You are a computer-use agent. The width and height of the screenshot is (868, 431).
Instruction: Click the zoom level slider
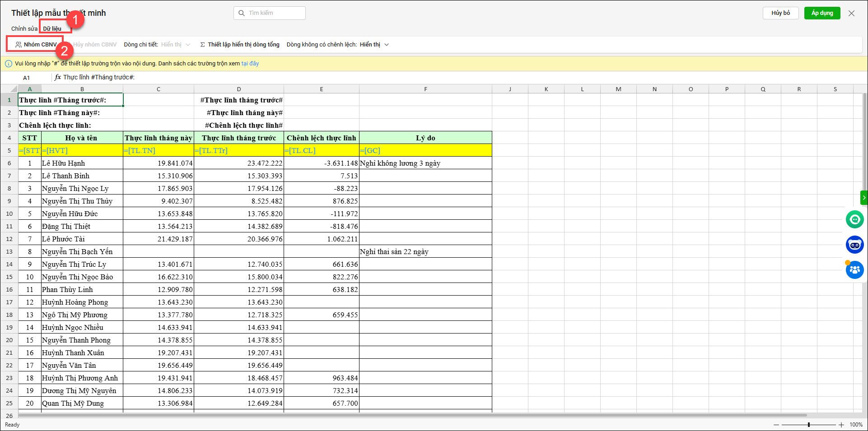pyautogui.click(x=808, y=425)
